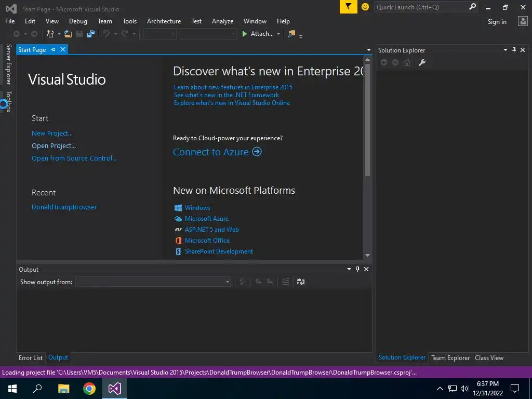The width and height of the screenshot is (532, 399).
Task: Open Google Chrome from taskbar
Action: (89, 389)
